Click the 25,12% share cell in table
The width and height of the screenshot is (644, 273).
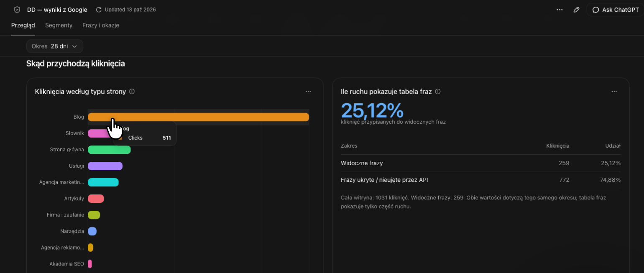pos(611,163)
